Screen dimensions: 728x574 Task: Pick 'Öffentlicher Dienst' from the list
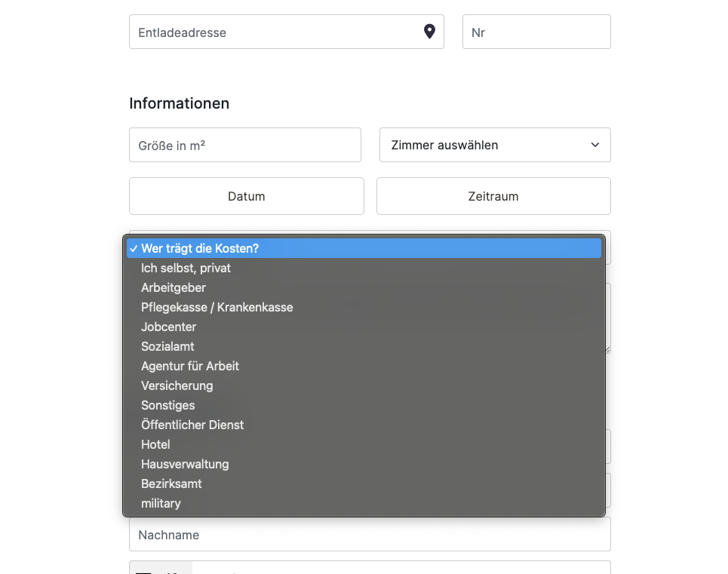click(364, 425)
